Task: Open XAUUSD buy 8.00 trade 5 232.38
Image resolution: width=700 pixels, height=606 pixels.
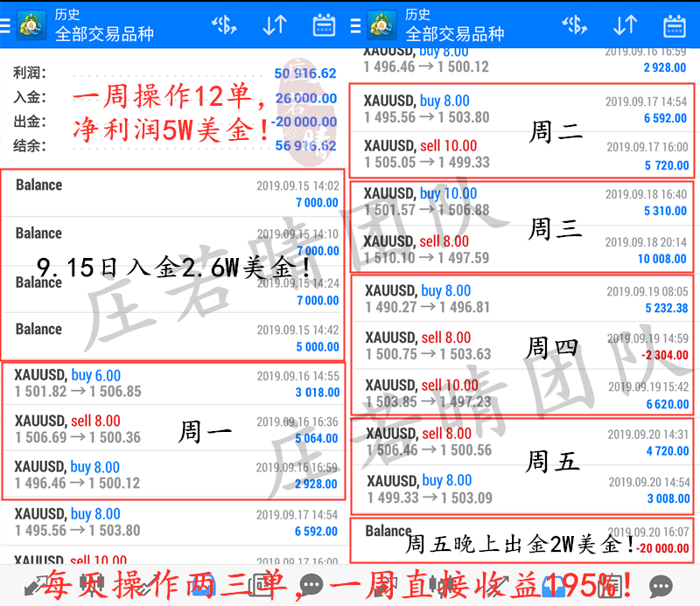Action: (522, 298)
